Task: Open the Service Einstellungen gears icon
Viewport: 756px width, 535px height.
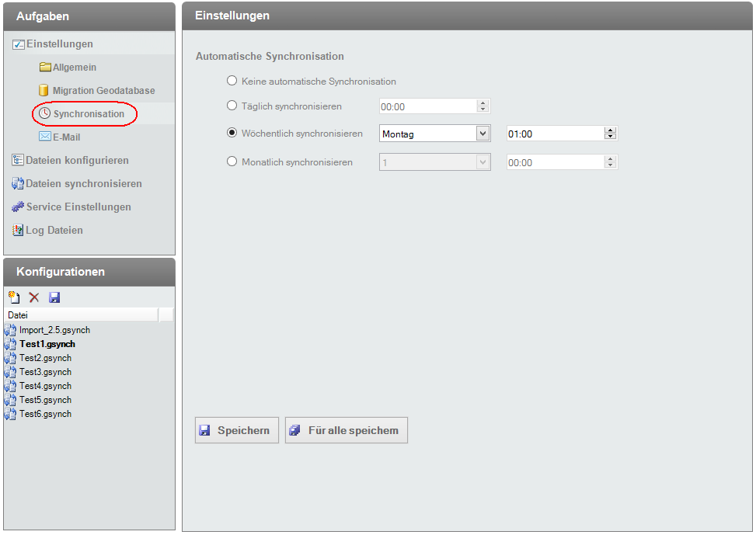Action: (x=18, y=207)
